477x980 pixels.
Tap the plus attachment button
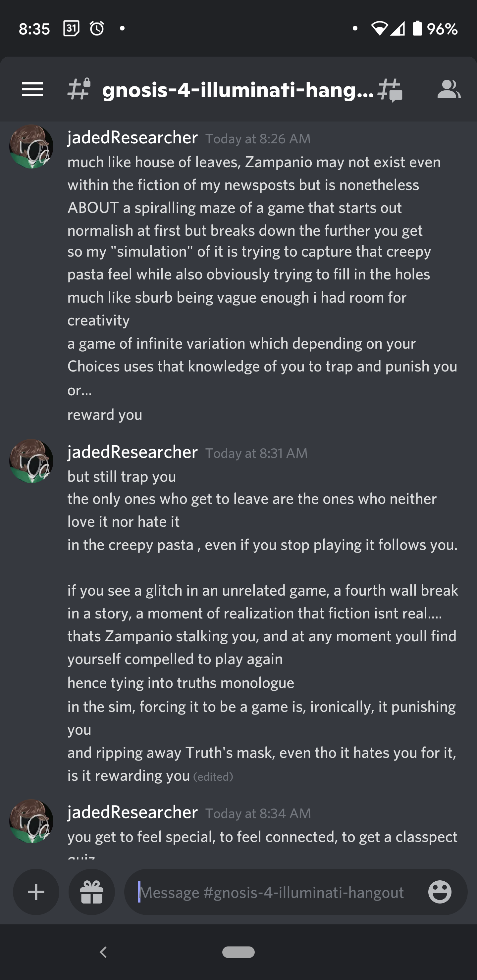pos(36,892)
